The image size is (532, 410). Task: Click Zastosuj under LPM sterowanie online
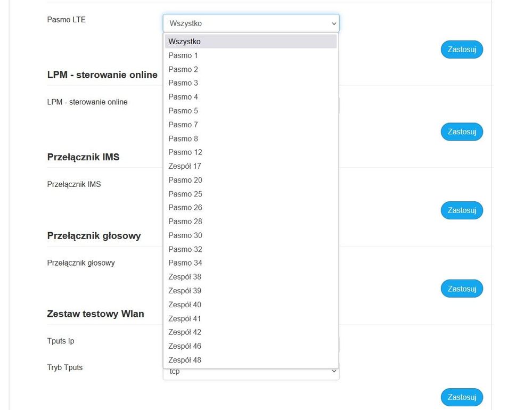(x=462, y=132)
